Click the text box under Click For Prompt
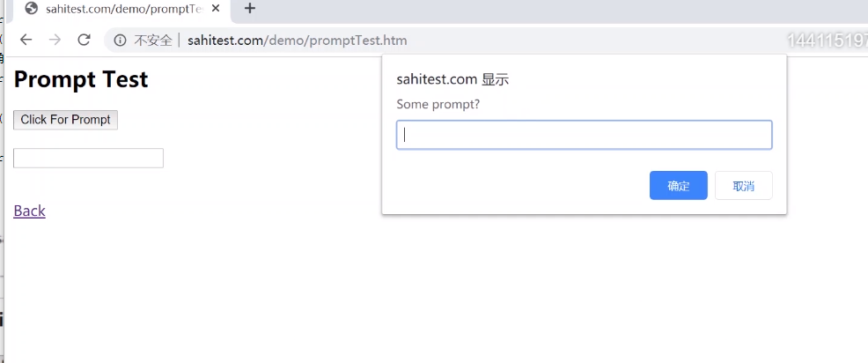The width and height of the screenshot is (868, 363). (x=88, y=158)
